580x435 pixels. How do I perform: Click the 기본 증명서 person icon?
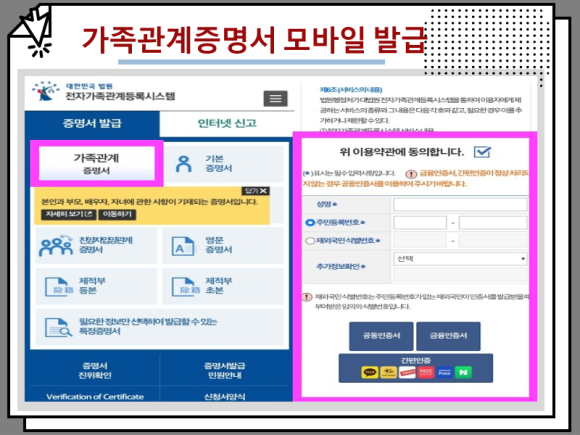coord(183,164)
